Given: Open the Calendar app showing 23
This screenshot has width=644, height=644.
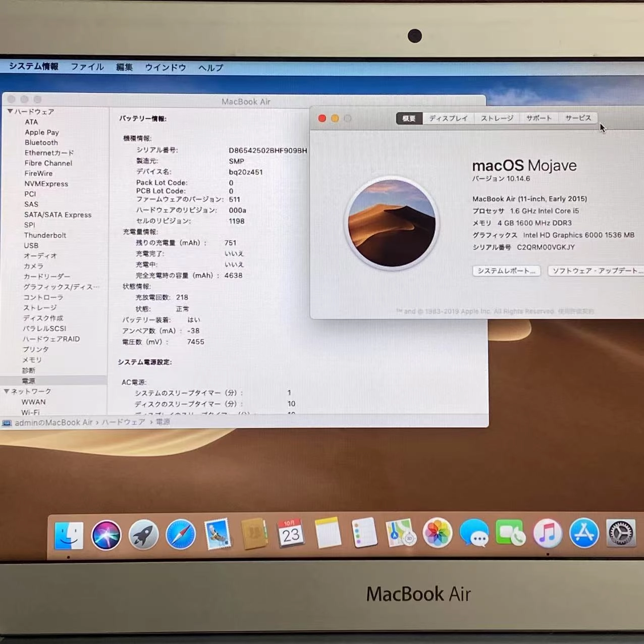Looking at the screenshot, I should click(291, 533).
